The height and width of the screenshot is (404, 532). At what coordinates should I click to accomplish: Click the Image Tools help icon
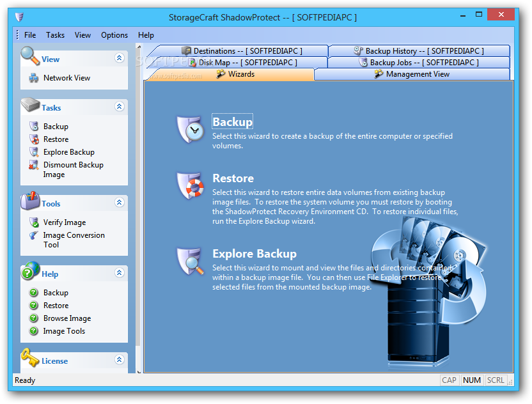[34, 330]
